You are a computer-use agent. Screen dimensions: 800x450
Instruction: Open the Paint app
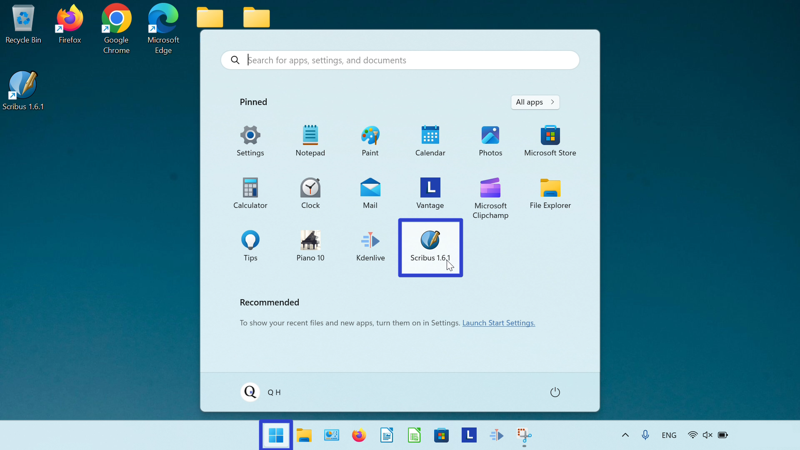[370, 141]
